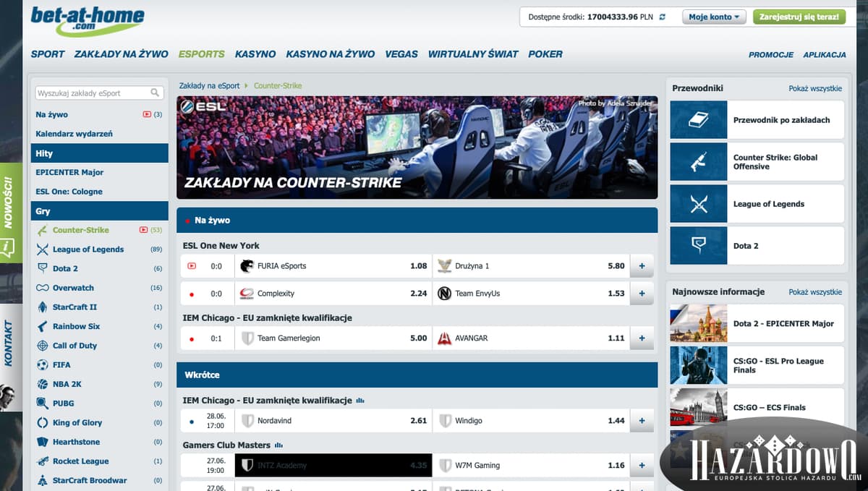The image size is (868, 491).
Task: Click the AVANGAR team logo
Action: [x=444, y=338]
